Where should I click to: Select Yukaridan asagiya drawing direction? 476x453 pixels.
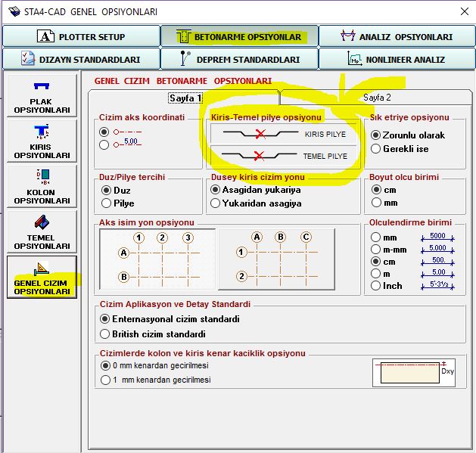(x=216, y=203)
